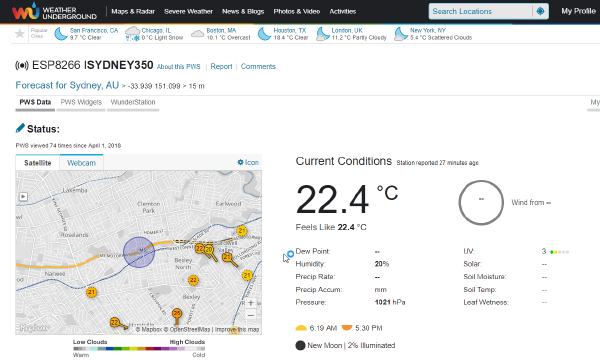This screenshot has height=363, width=600.
Task: Select the Satellite map tab
Action: point(38,163)
